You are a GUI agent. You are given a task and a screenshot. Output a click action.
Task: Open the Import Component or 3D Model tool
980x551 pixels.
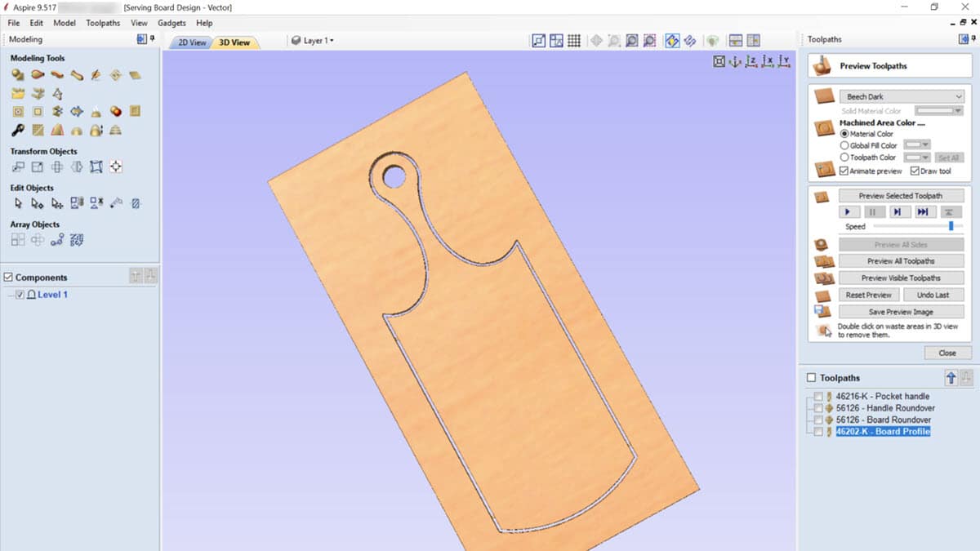[18, 93]
